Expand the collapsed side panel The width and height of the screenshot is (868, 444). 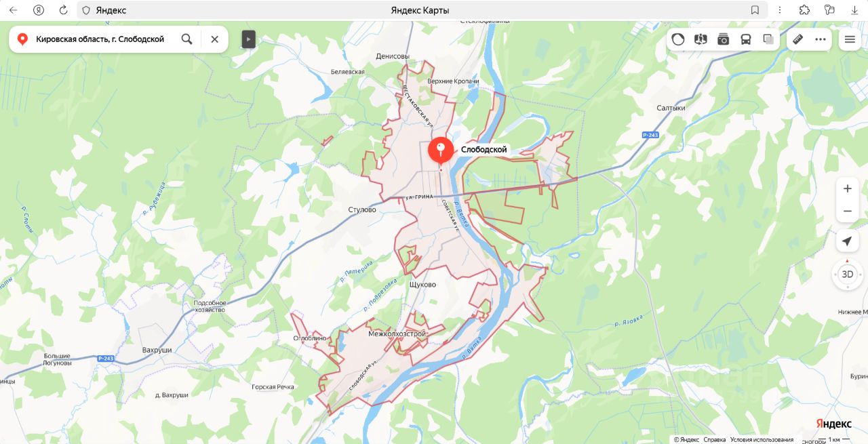coord(248,39)
